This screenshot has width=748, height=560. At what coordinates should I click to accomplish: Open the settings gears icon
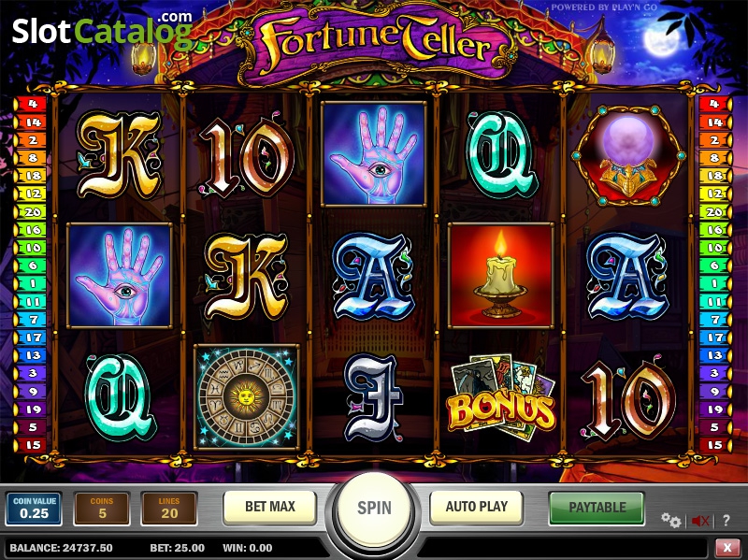pos(671,521)
